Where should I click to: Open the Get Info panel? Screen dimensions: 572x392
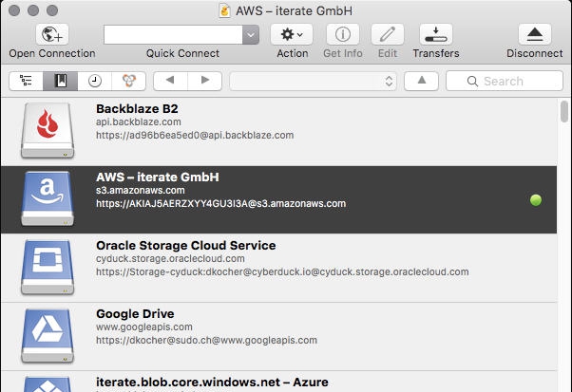(x=342, y=34)
